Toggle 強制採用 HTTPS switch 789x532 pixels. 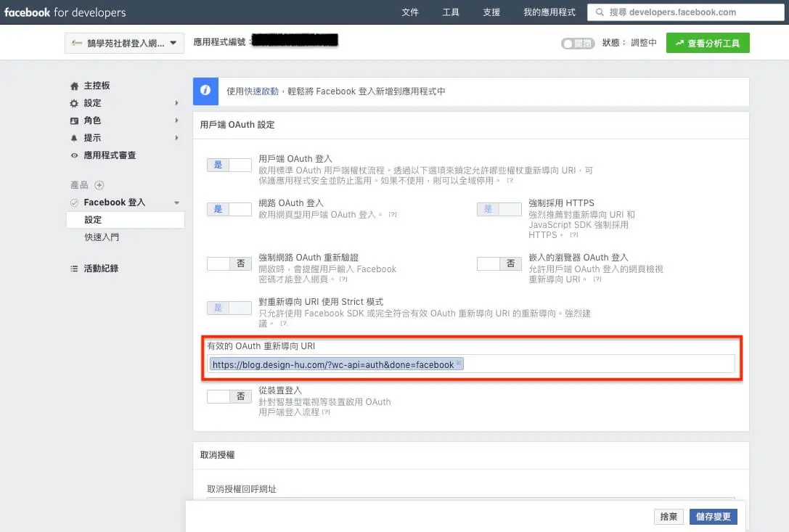[x=499, y=209]
